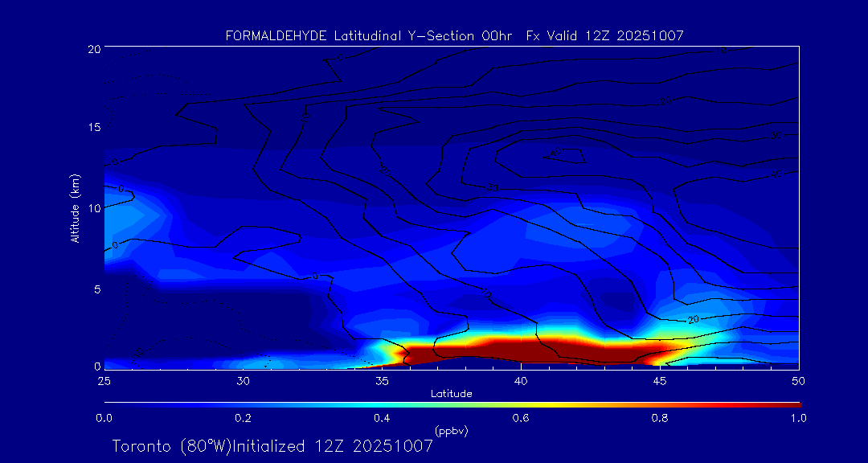Click the Toronto (80°W) initialization caption
868x463 pixels.
[x=272, y=446]
